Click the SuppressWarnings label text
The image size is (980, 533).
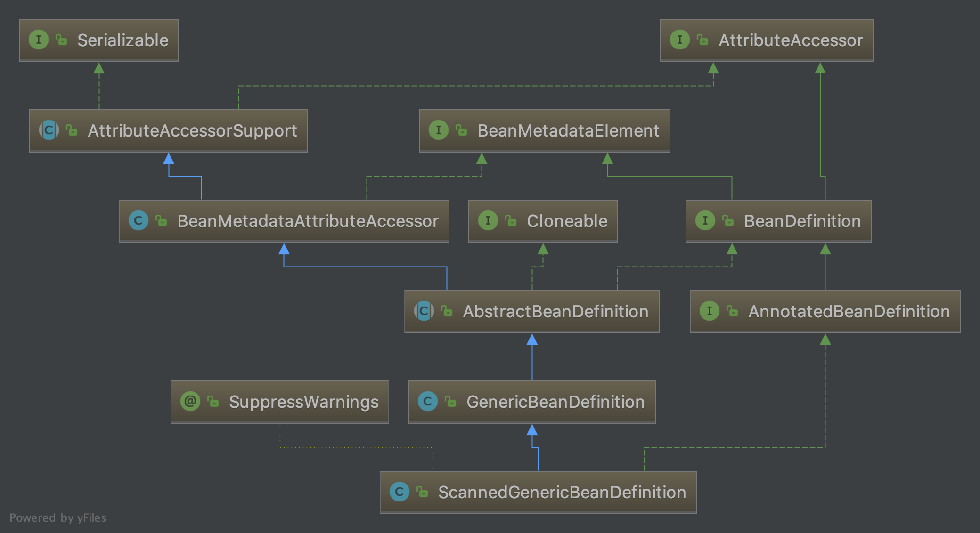tap(303, 402)
